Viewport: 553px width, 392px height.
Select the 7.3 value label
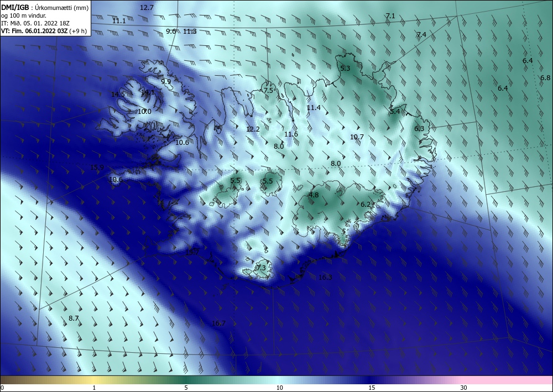click(261, 268)
